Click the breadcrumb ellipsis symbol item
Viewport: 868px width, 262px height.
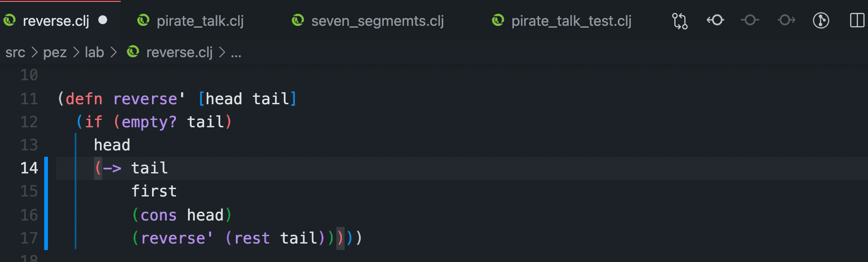(236, 53)
